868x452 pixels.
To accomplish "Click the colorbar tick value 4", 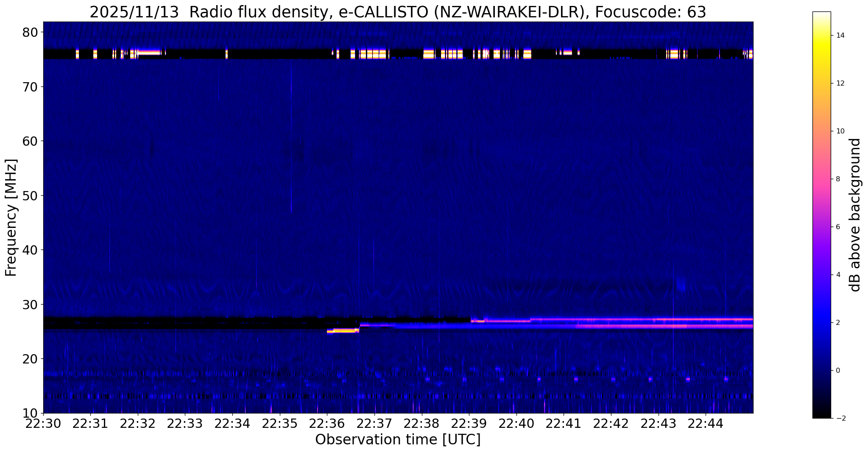I will pos(837,275).
